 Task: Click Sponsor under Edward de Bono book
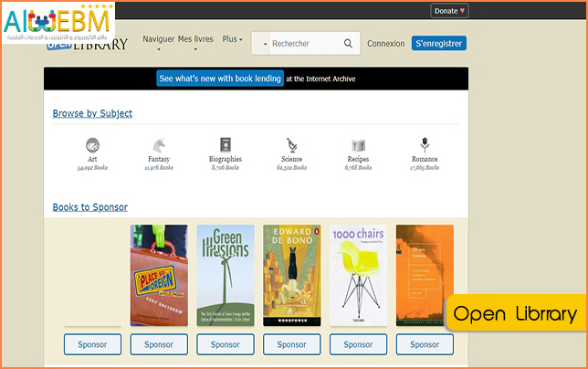(x=292, y=344)
